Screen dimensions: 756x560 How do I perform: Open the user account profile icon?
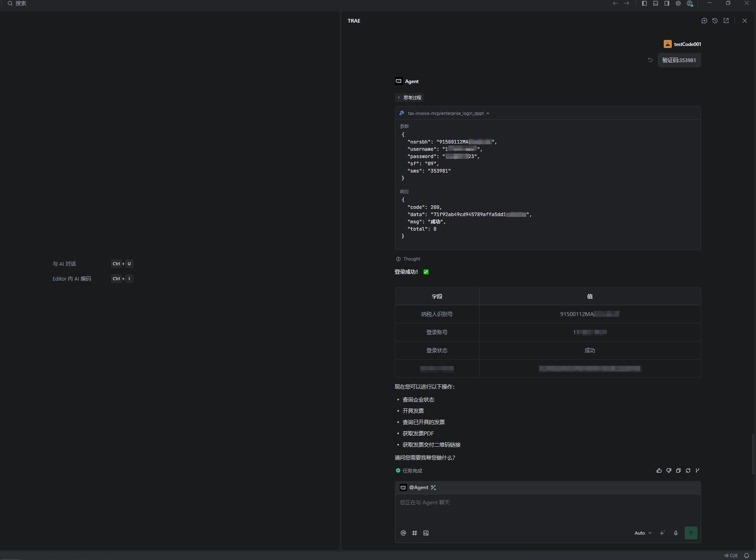tap(690, 3)
